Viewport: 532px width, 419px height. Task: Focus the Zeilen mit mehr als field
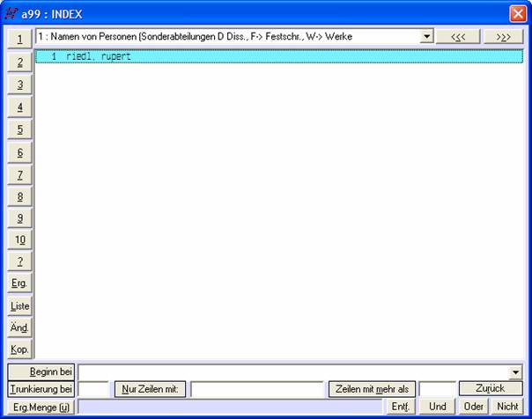438,389
